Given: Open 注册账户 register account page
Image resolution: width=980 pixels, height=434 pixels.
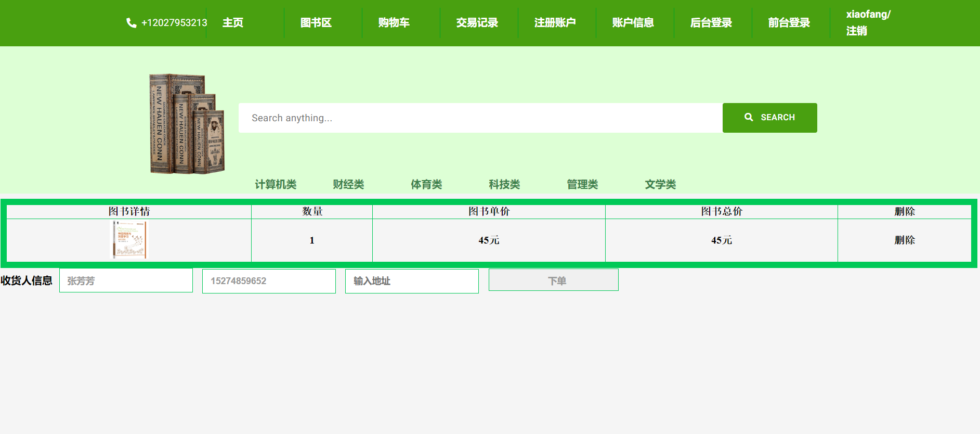Looking at the screenshot, I should [555, 23].
